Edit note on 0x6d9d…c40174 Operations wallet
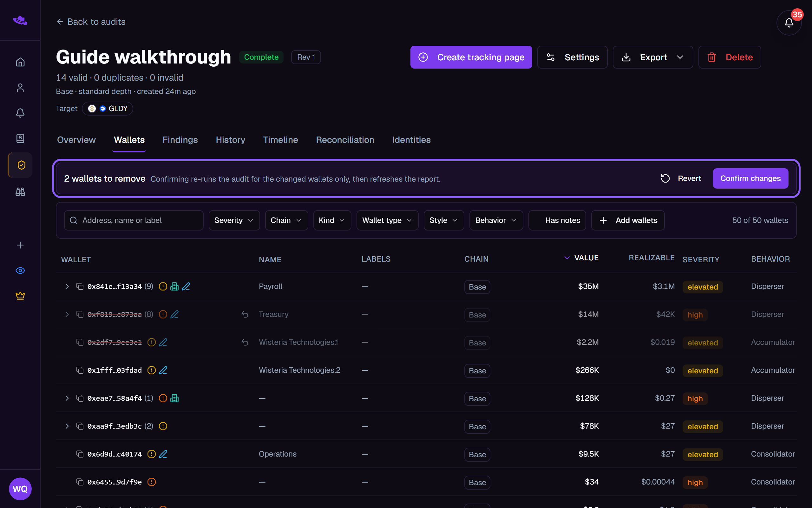The width and height of the screenshot is (812, 508). (x=163, y=454)
